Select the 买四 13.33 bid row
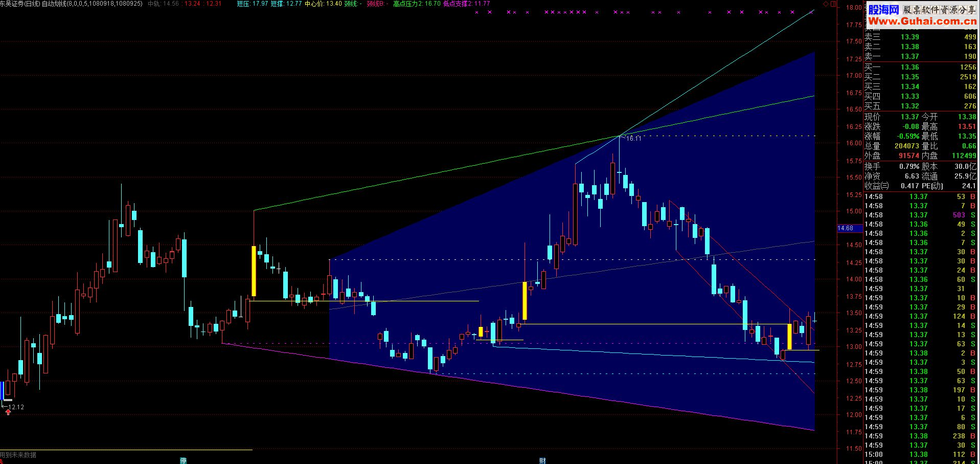Viewport: 980px width, 464px height. coord(921,96)
